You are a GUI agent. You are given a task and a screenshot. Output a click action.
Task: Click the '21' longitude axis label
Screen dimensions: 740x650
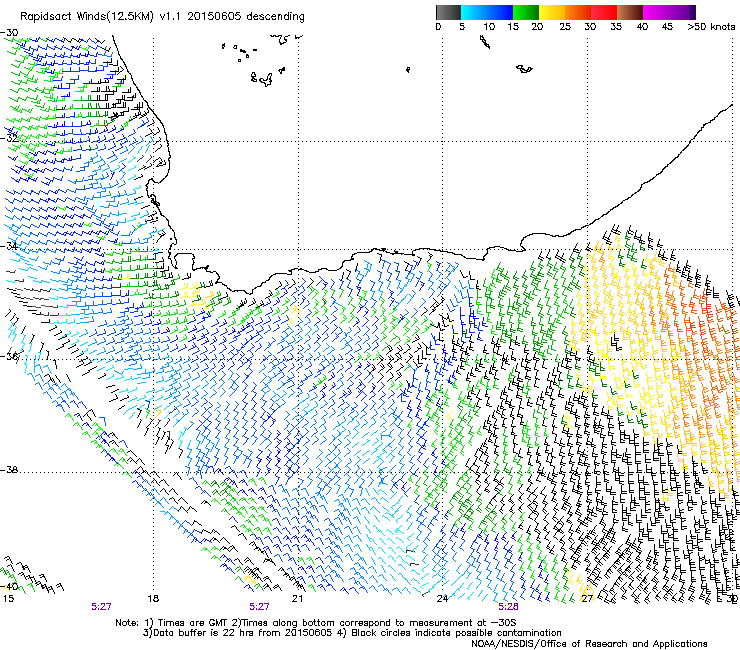297,599
